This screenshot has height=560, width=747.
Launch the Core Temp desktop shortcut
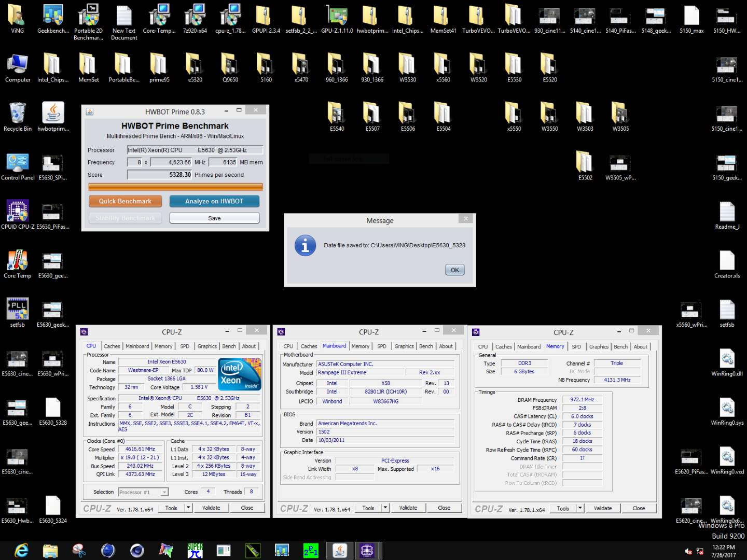click(x=18, y=263)
